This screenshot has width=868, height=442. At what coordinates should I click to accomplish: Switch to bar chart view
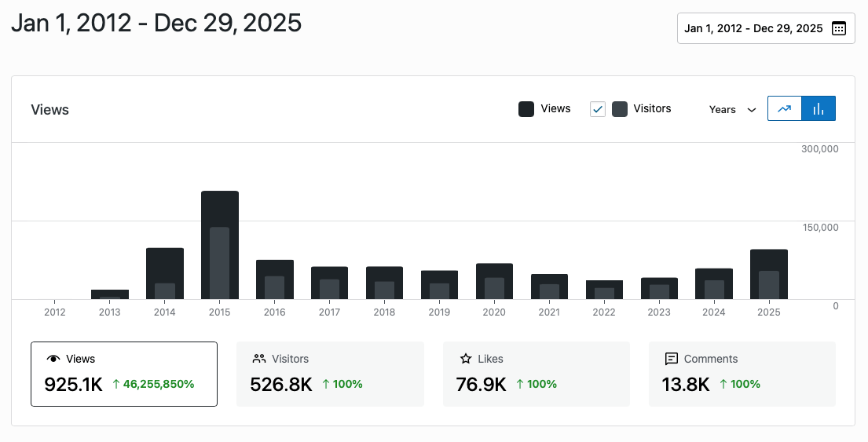point(818,109)
